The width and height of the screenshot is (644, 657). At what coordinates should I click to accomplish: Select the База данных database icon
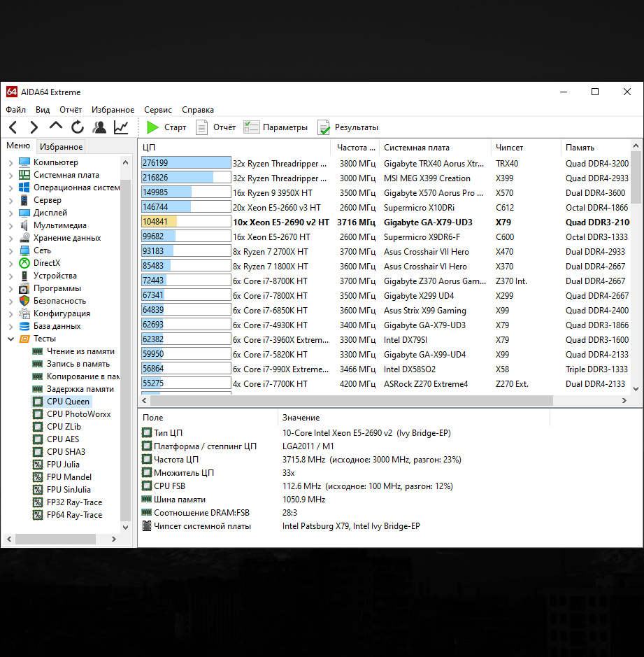(24, 325)
